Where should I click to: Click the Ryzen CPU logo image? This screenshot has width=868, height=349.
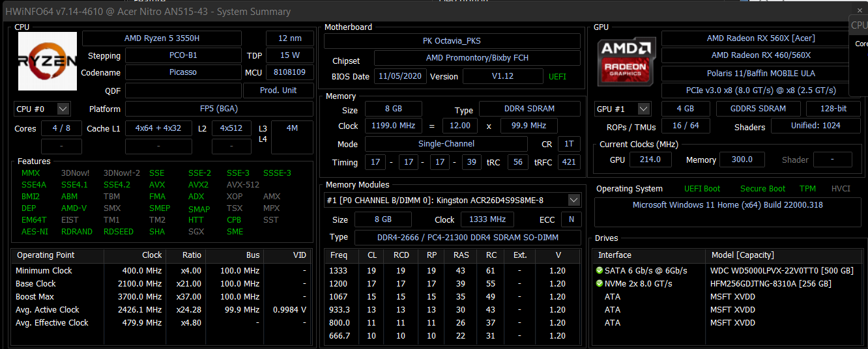coord(47,61)
